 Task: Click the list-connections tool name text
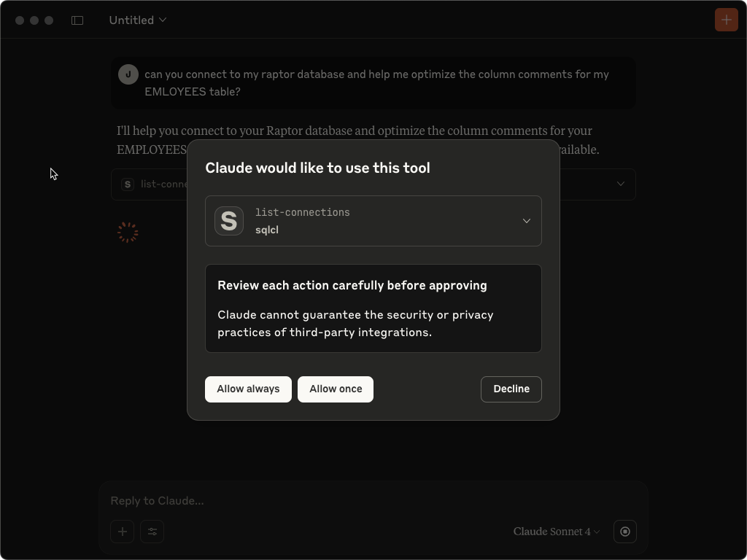point(303,212)
